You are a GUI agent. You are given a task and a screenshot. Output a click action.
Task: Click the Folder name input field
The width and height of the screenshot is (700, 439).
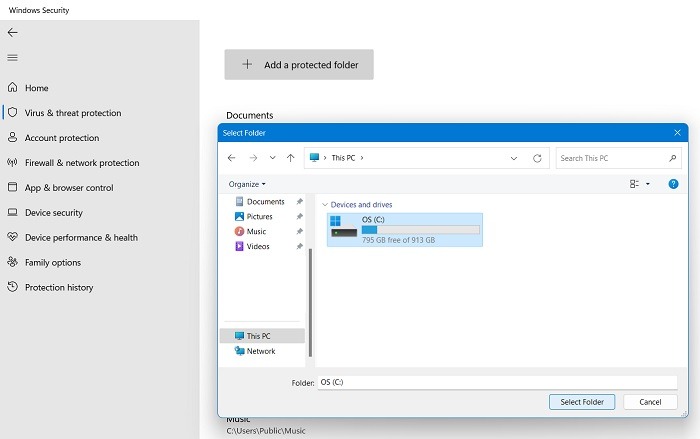point(497,382)
